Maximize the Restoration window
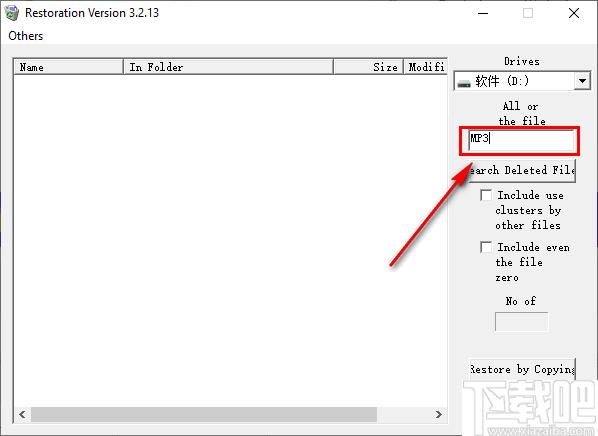598x436 pixels. pyautogui.click(x=528, y=13)
